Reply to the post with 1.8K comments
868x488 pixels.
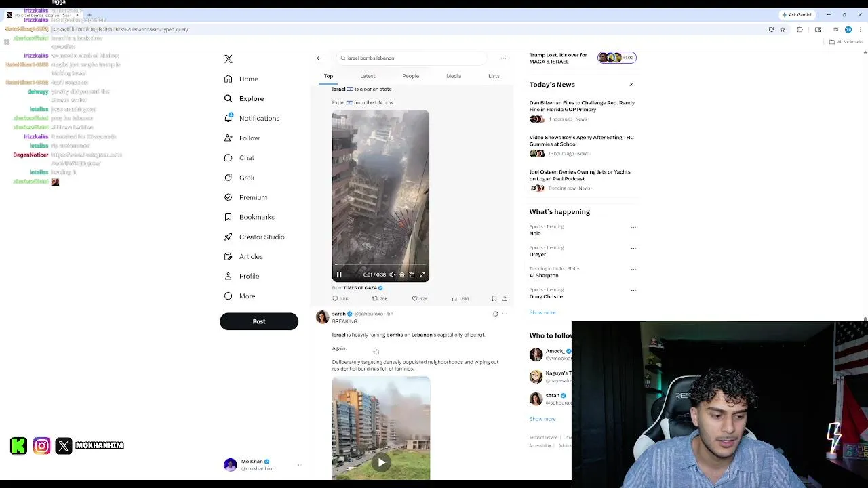pyautogui.click(x=340, y=298)
